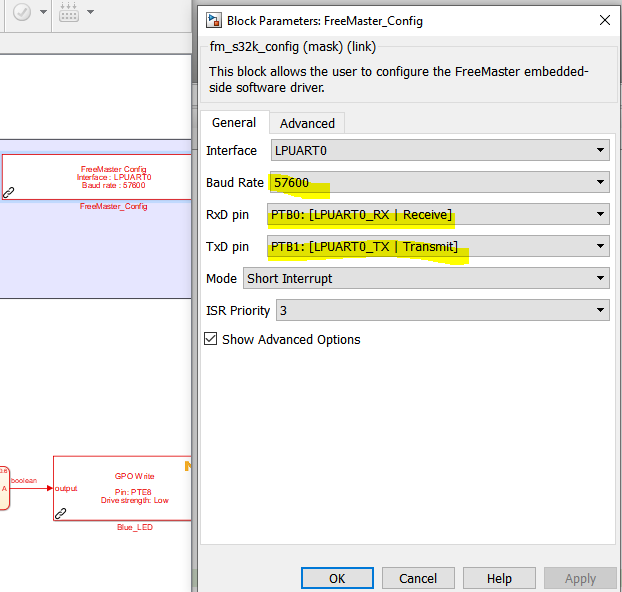This screenshot has width=622, height=592.
Task: Switch to the General tab
Action: point(234,123)
